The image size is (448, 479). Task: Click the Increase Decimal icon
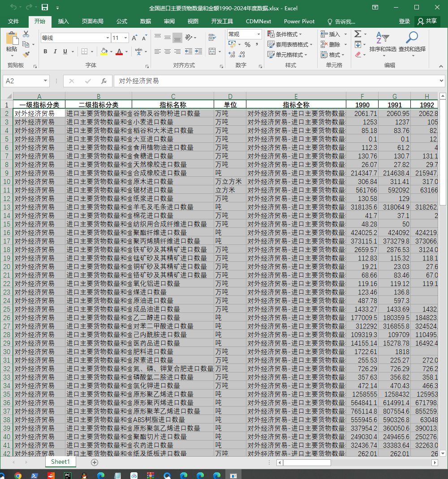[232, 55]
